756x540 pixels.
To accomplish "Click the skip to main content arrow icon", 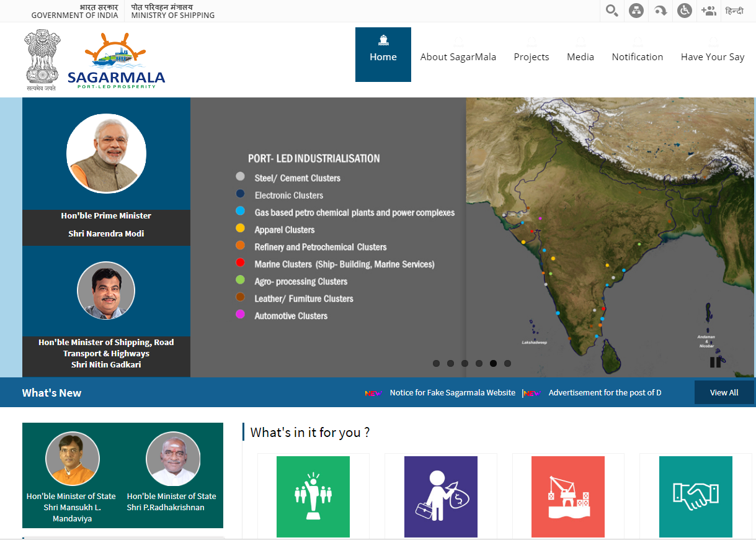I will point(660,11).
